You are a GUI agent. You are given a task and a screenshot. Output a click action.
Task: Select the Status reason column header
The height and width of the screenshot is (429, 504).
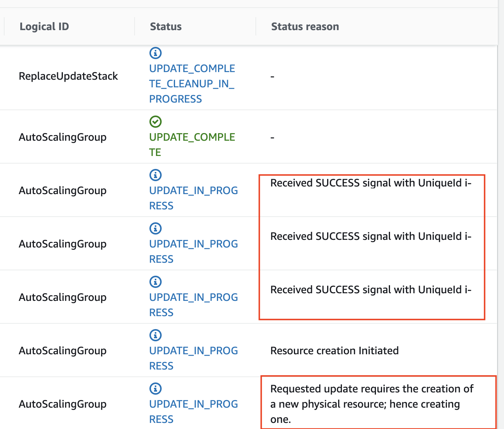(305, 26)
